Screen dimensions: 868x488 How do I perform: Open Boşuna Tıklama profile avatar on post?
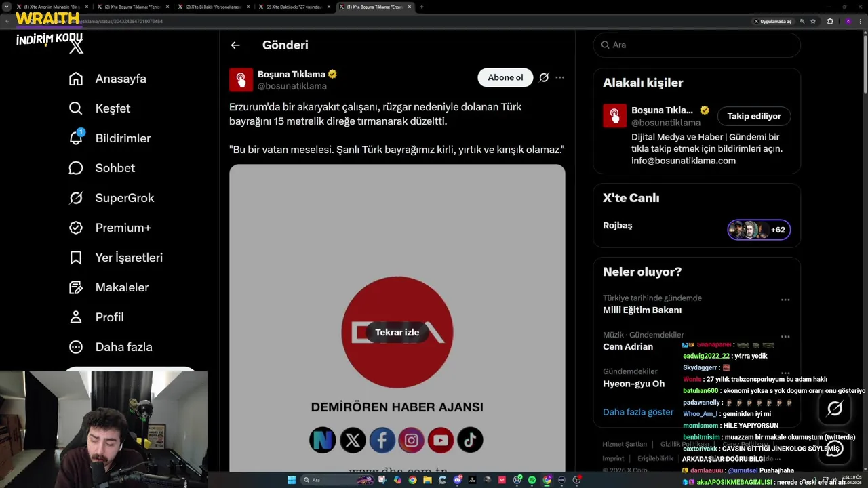pyautogui.click(x=241, y=79)
